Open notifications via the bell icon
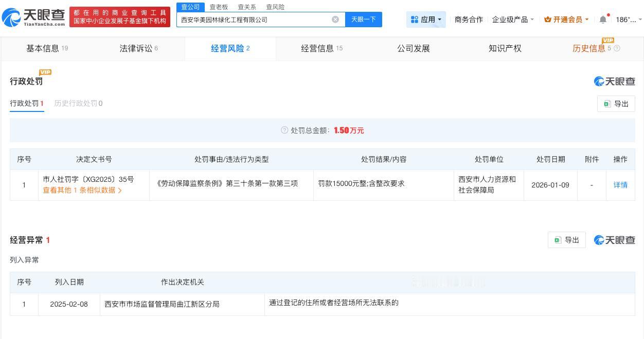 point(603,20)
